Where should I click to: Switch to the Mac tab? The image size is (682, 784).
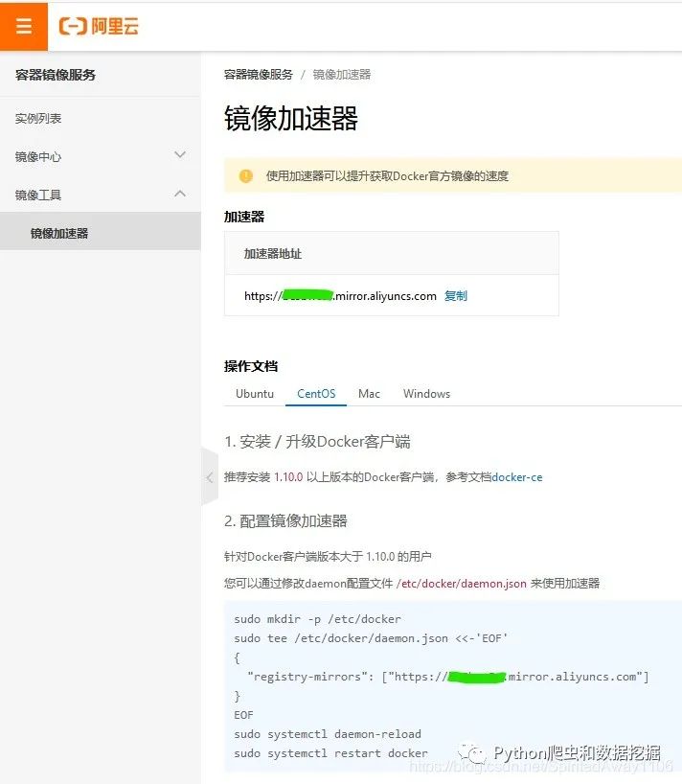pos(369,394)
